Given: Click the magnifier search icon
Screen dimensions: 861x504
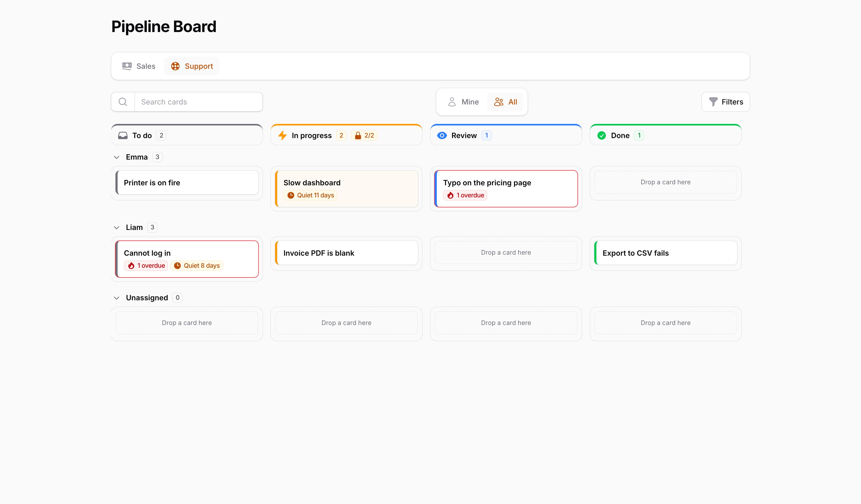Looking at the screenshot, I should [x=123, y=102].
